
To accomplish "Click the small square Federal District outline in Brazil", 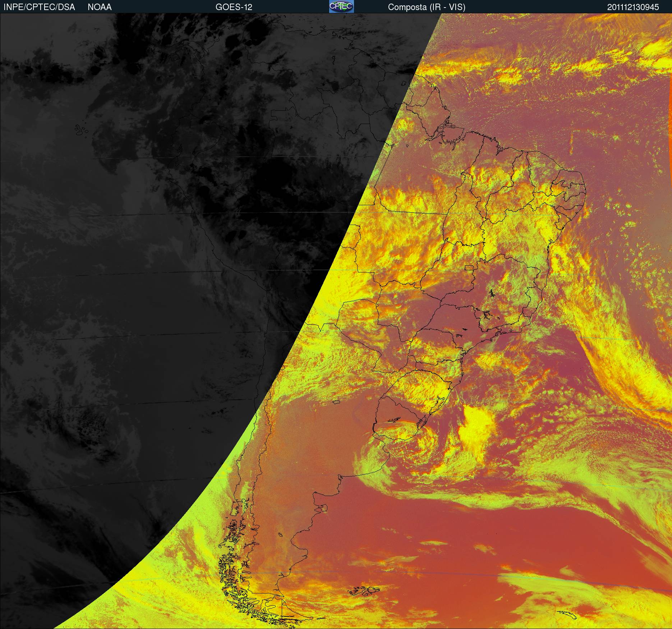I will coord(469,267).
